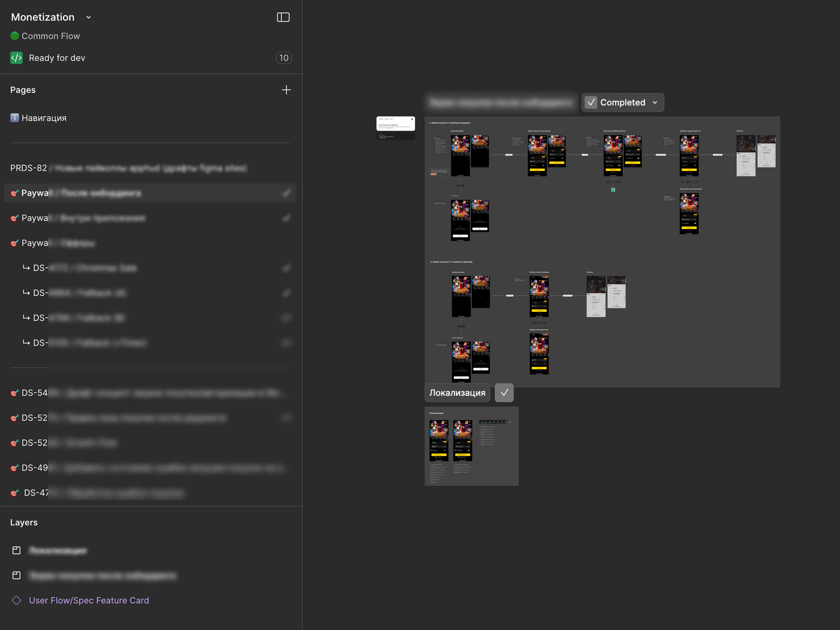
Task: Expand the Completed status dropdown arrow
Action: (655, 102)
